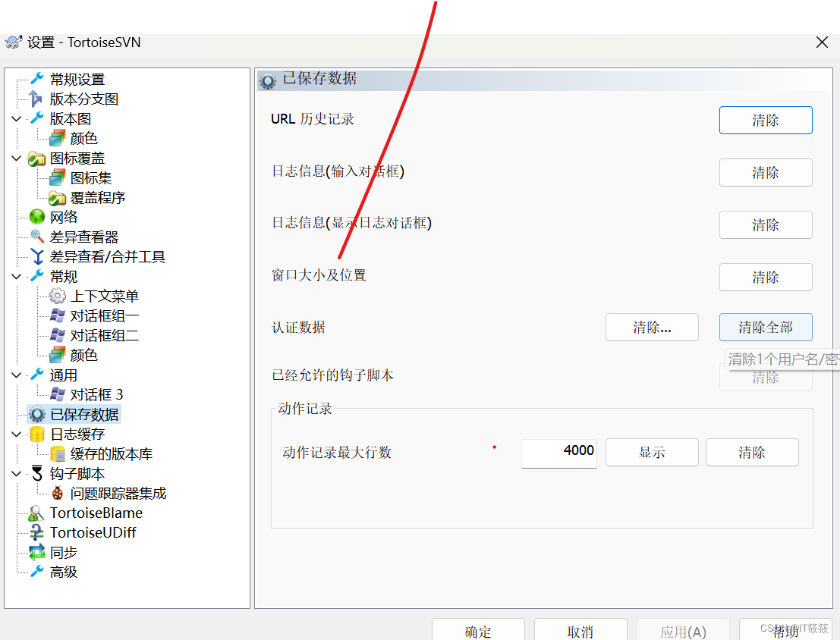840x640 pixels.
Task: Clear 日志信息(显示日志对话框) data
Action: pos(766,224)
